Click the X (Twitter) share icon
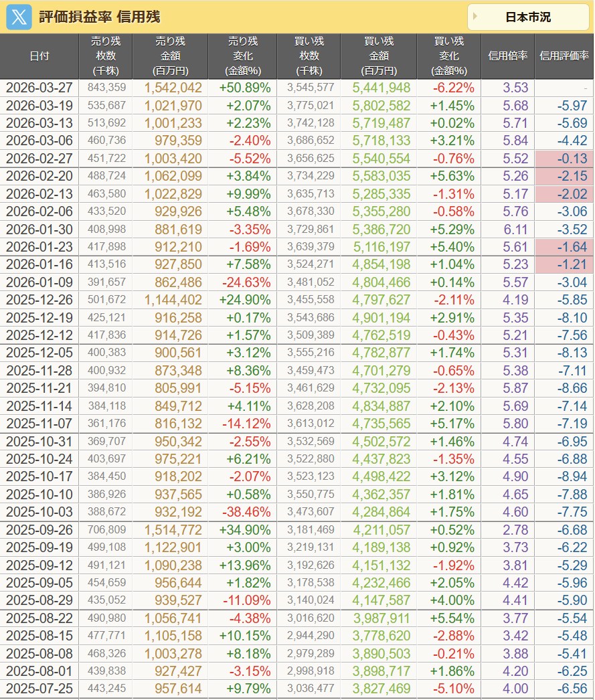Image resolution: width=595 pixels, height=700 pixels. (x=19, y=17)
